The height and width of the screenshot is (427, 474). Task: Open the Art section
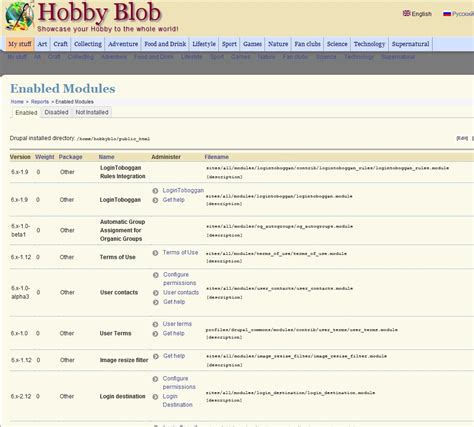pyautogui.click(x=42, y=44)
